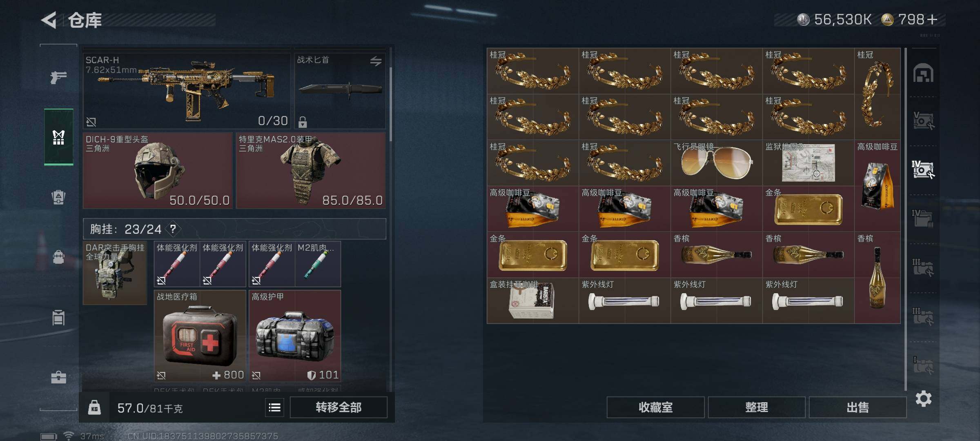Select the briefcase category in left sidebar
The height and width of the screenshot is (441, 980).
(x=58, y=377)
